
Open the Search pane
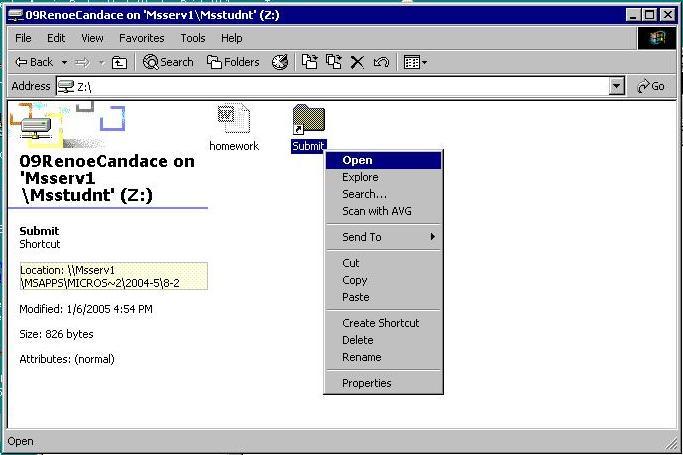coord(168,62)
